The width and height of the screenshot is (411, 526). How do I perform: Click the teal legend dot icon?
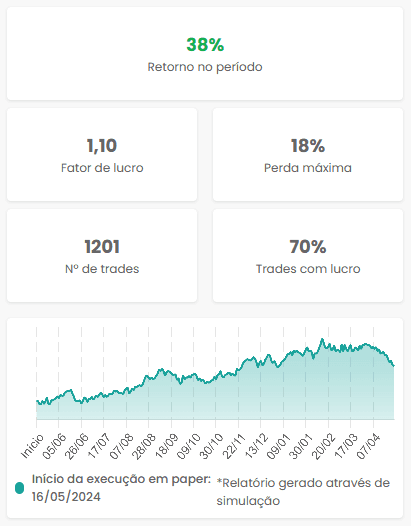point(19,488)
